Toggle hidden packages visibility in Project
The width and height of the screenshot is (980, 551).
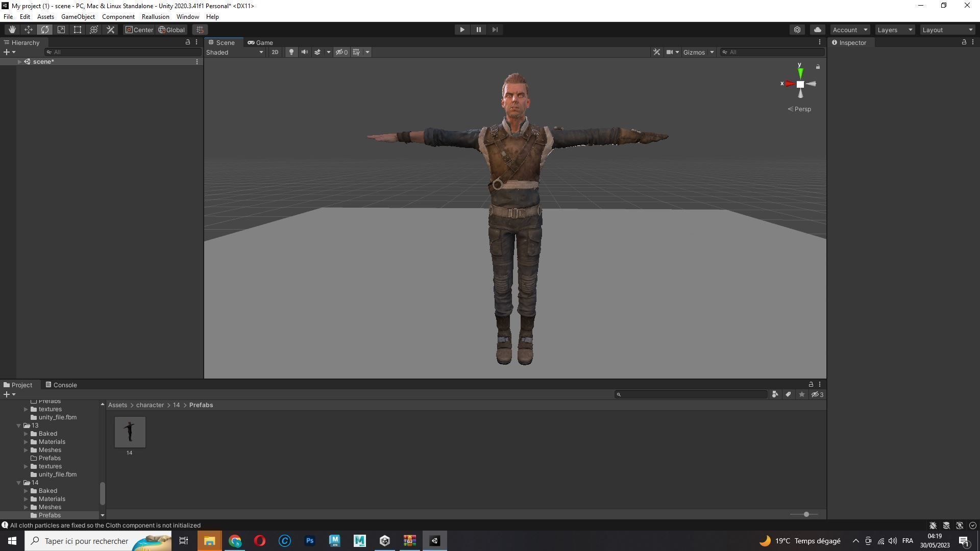[x=818, y=394]
